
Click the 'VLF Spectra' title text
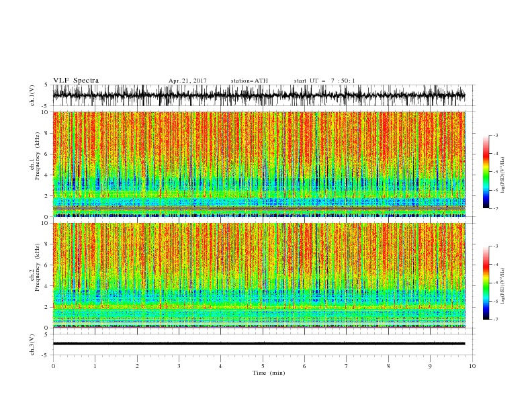pyautogui.click(x=76, y=81)
